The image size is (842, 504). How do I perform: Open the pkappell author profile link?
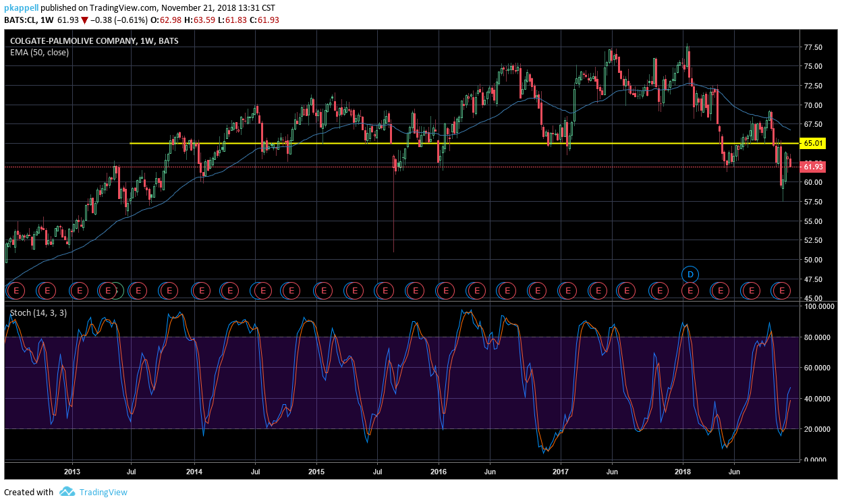pos(21,7)
